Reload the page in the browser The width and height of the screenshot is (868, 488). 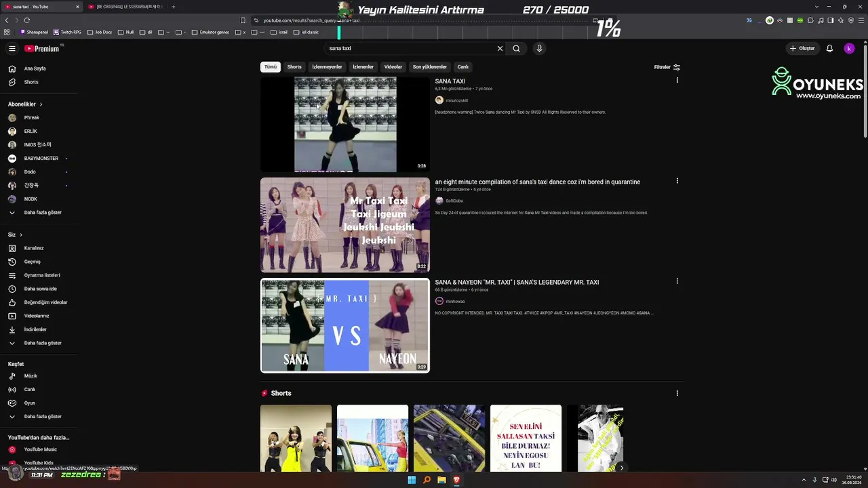point(27,20)
